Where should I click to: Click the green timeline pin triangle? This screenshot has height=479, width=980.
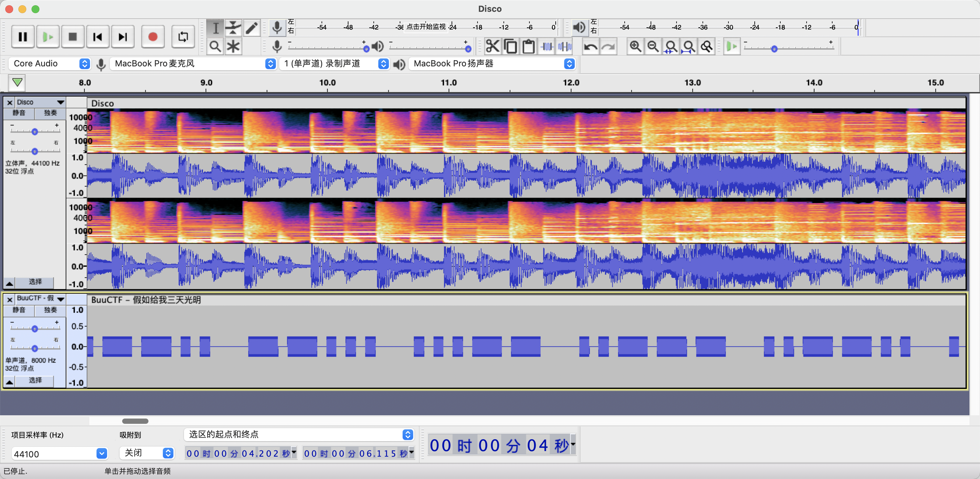tap(17, 82)
